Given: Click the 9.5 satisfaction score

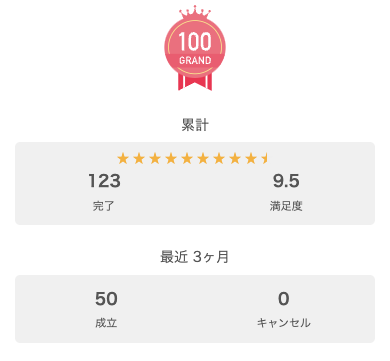Looking at the screenshot, I should coord(286,181).
